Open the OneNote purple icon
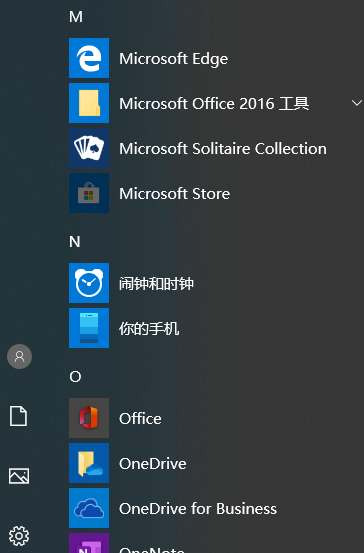The image size is (364, 553). tap(89, 543)
